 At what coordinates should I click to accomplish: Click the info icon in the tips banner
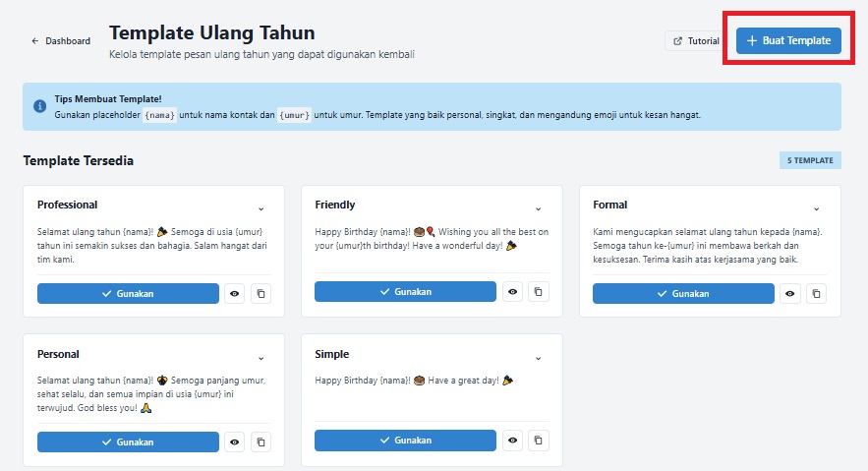[x=40, y=106]
